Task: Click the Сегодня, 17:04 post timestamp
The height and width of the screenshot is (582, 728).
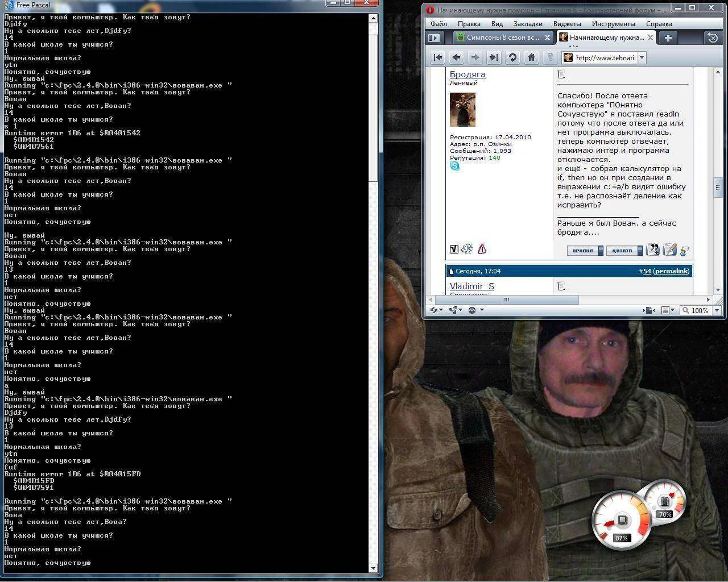Action: click(478, 271)
